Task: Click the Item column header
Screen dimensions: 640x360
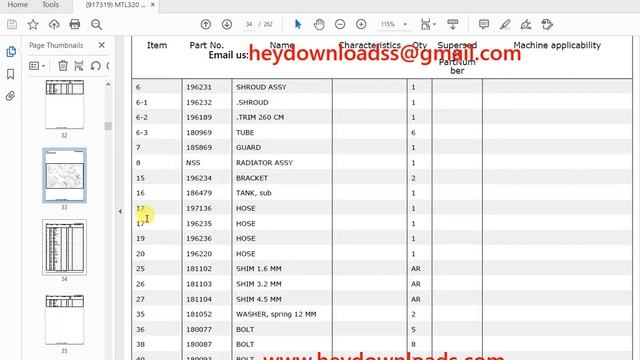Action: point(157,45)
